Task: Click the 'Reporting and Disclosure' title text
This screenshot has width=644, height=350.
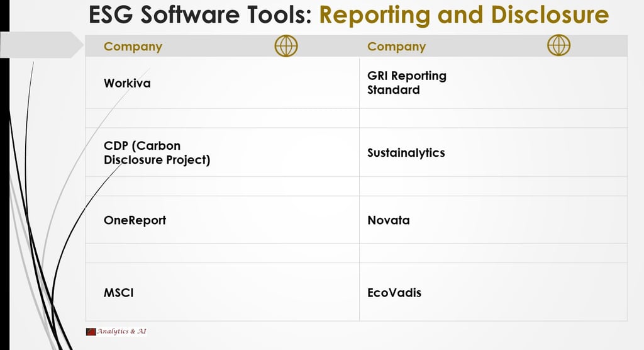Action: pyautogui.click(x=464, y=14)
